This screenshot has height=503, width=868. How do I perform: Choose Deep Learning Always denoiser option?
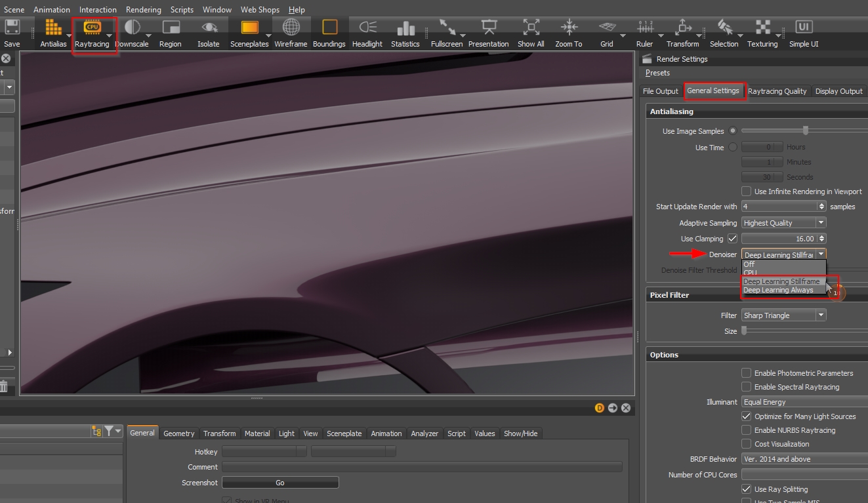pyautogui.click(x=778, y=291)
